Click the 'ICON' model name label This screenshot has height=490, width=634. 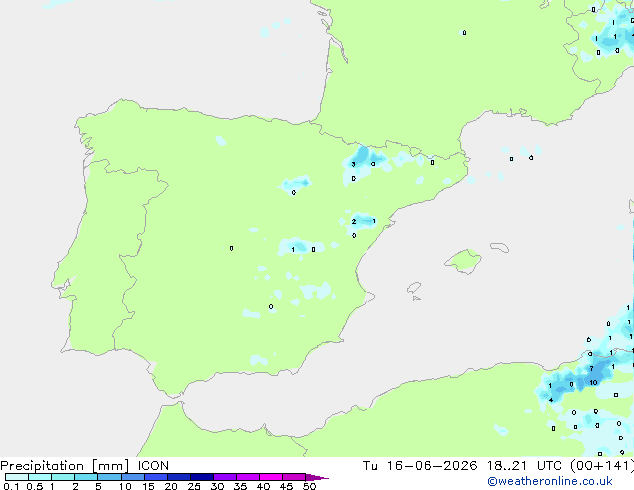(x=153, y=466)
